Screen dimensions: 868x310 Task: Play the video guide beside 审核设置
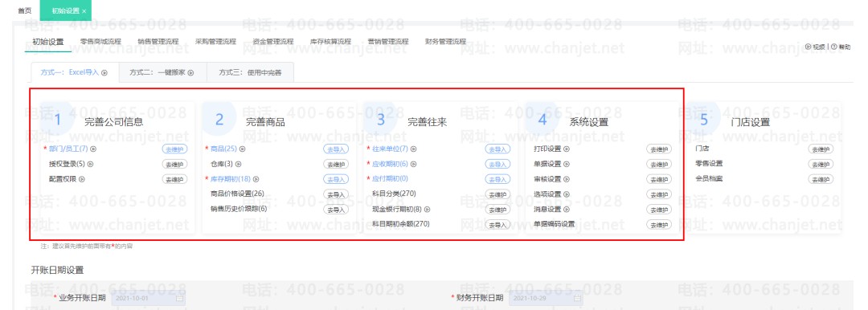click(x=567, y=179)
